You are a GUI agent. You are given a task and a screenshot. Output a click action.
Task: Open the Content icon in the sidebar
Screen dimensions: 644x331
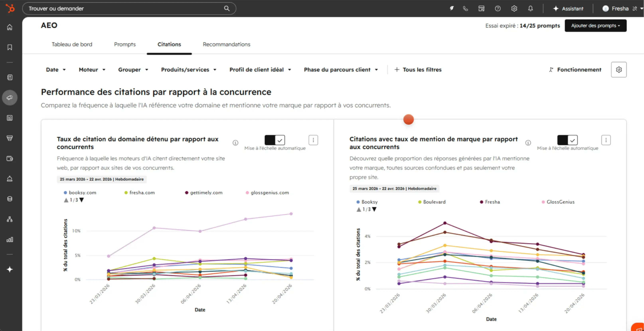click(10, 118)
